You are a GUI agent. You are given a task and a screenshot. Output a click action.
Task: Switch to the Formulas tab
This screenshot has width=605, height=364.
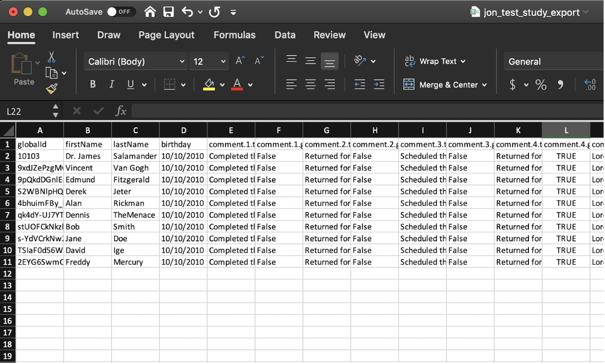click(x=234, y=35)
